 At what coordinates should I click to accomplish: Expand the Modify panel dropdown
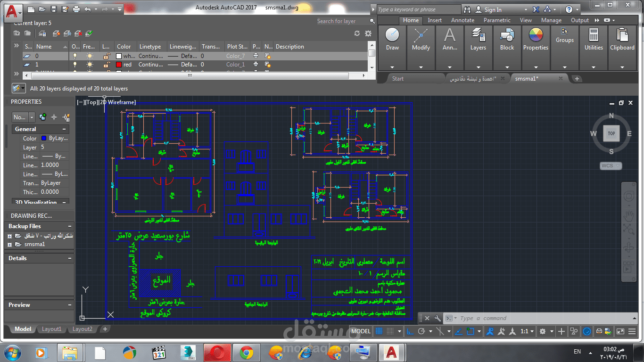tap(421, 67)
